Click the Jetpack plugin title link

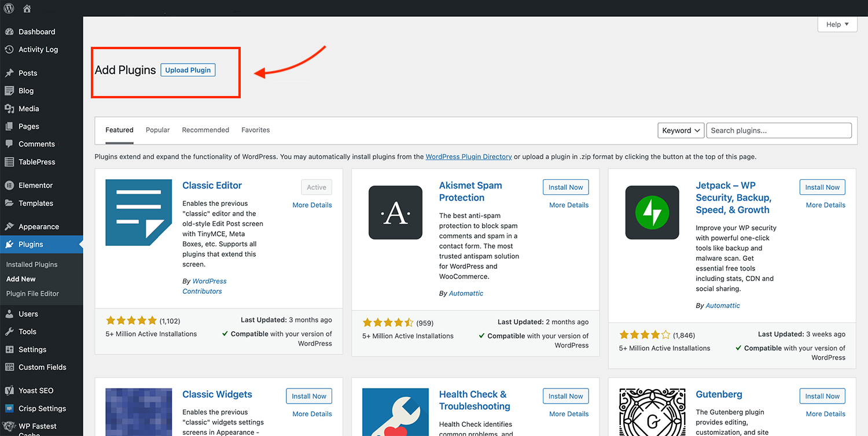pyautogui.click(x=733, y=198)
